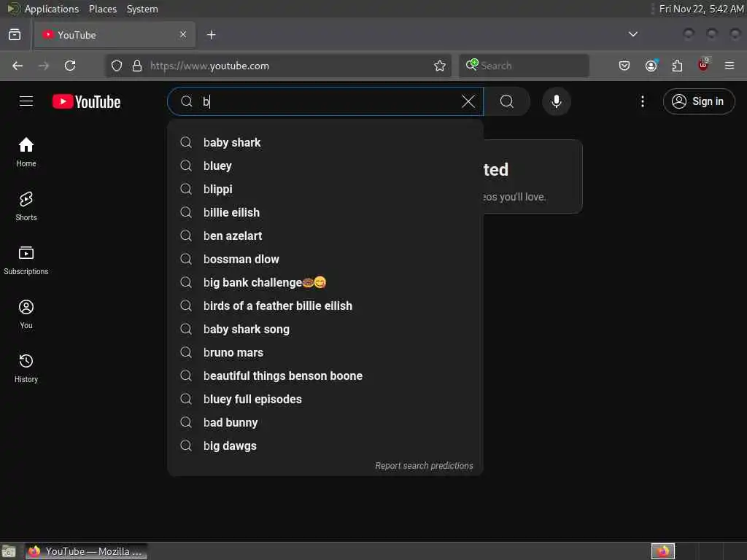Open the Firefox application menu
This screenshot has width=747, height=560.
click(x=729, y=66)
